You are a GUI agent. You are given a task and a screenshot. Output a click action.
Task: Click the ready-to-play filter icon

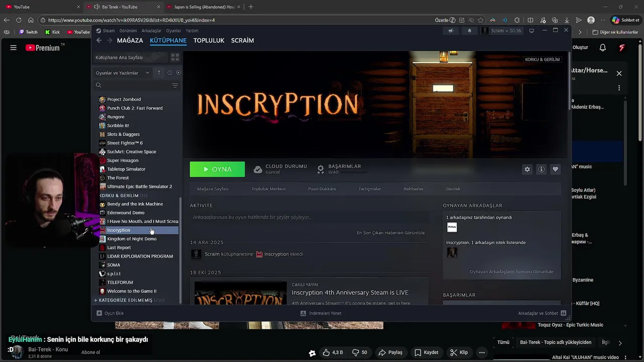click(x=178, y=73)
